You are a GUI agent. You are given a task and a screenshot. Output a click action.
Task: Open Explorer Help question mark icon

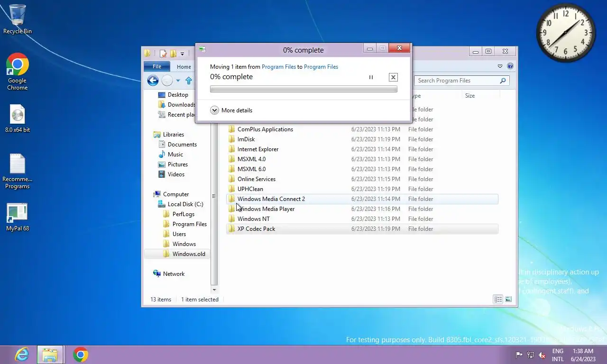(510, 66)
